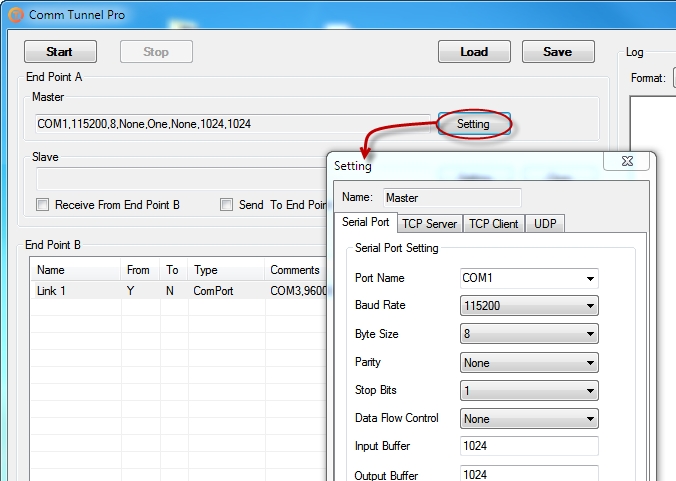Open the Stop Bits dropdown
This screenshot has width=676, height=481.
point(529,391)
